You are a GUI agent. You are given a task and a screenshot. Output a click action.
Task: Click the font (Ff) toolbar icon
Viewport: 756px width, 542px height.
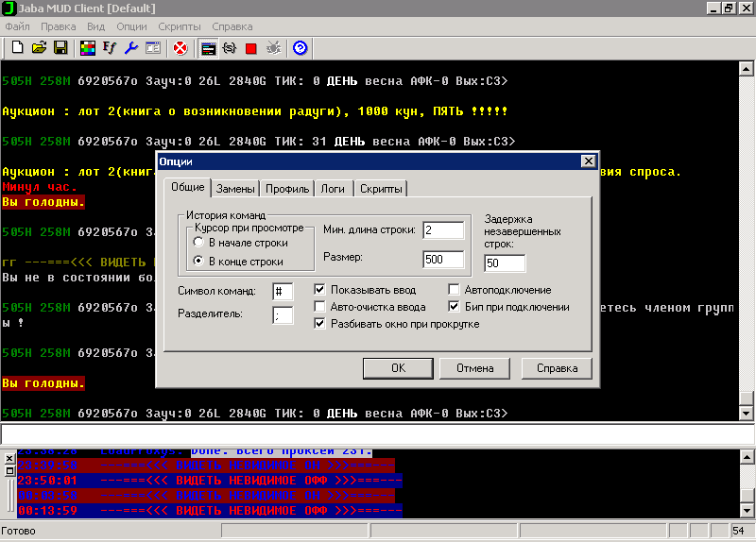110,47
